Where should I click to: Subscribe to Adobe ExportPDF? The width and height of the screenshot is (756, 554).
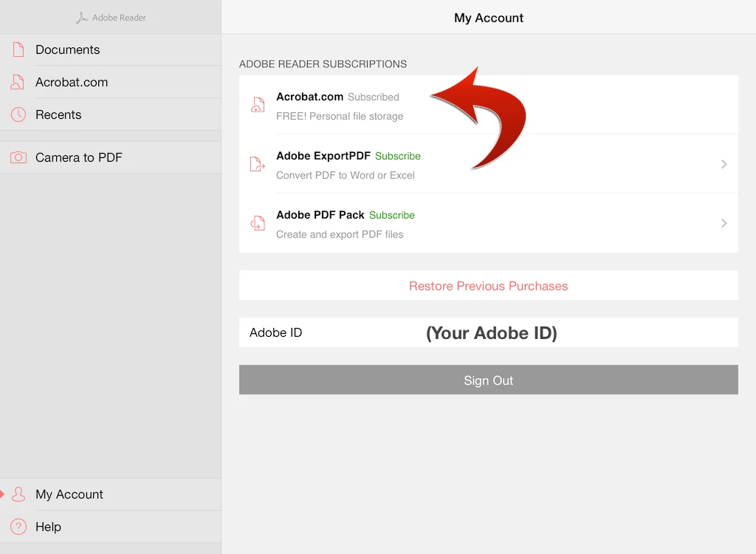coord(398,156)
